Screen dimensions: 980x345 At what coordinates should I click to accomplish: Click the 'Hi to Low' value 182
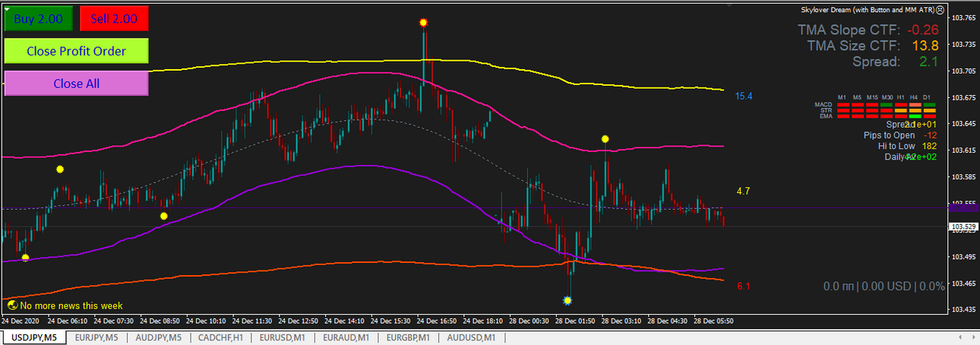[929, 146]
